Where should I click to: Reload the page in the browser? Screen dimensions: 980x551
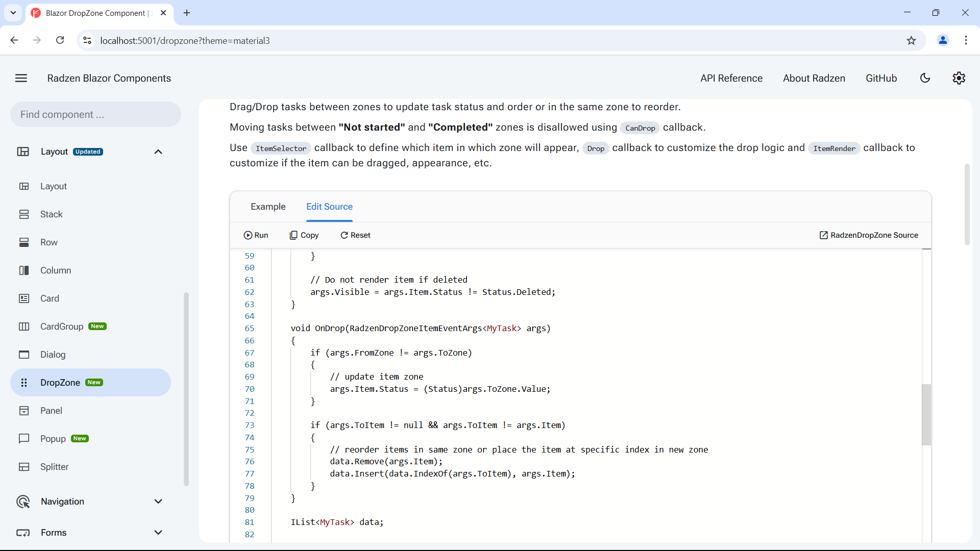(x=60, y=40)
